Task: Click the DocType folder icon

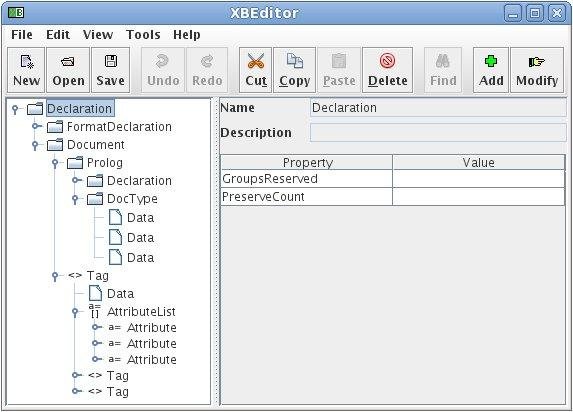Action: click(95, 199)
